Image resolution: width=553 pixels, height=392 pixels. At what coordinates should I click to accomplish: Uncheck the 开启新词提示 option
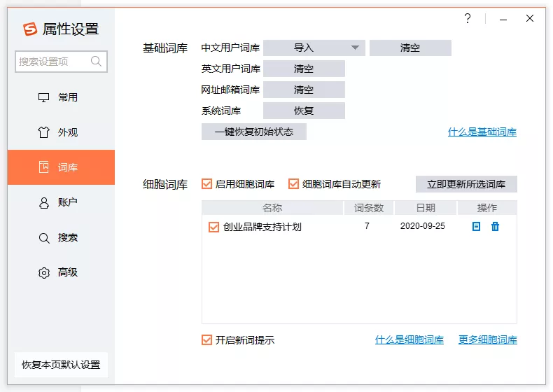click(206, 340)
